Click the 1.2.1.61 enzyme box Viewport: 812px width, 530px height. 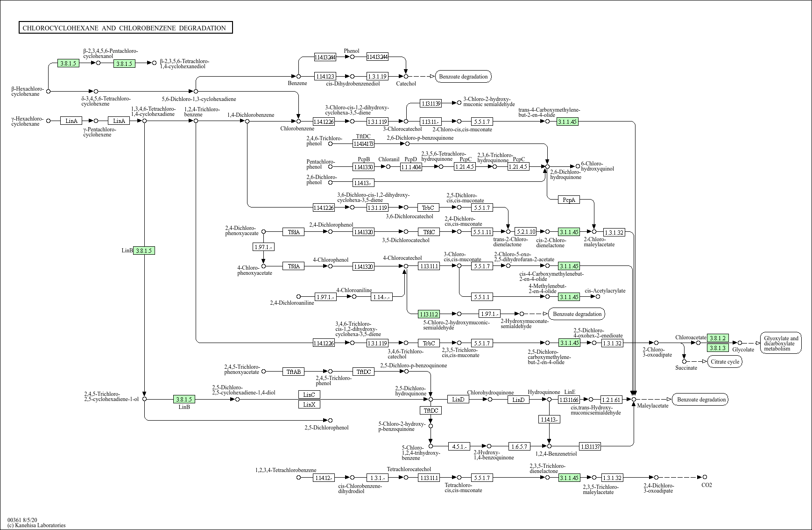611,400
